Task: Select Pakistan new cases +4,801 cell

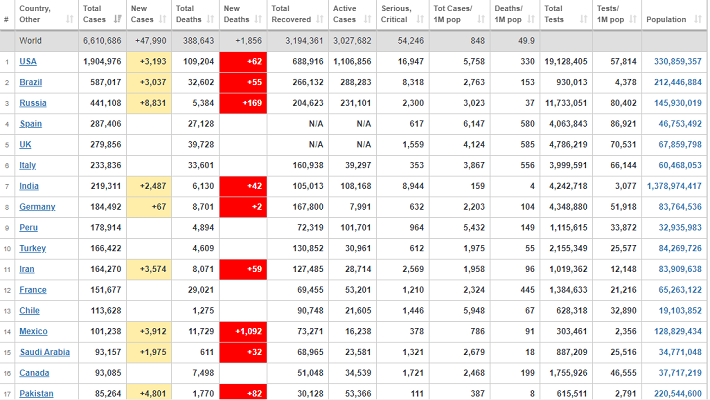Action: point(149,393)
